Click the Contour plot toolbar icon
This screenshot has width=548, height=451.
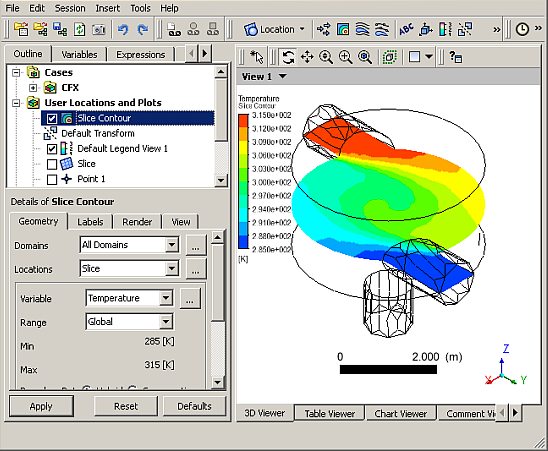point(343,29)
